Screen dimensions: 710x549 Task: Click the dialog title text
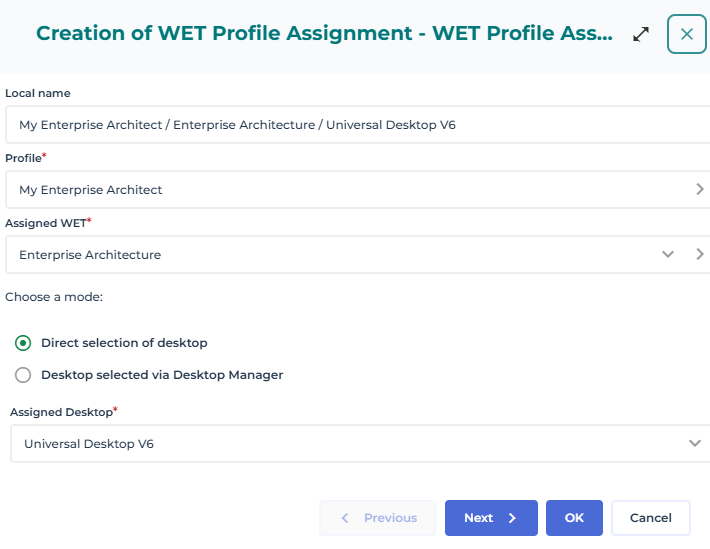pyautogui.click(x=324, y=34)
